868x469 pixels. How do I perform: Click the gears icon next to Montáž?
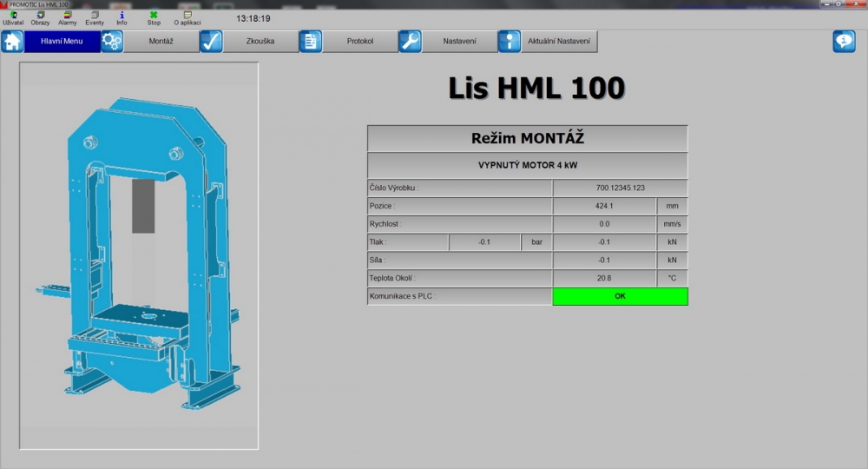pos(112,42)
